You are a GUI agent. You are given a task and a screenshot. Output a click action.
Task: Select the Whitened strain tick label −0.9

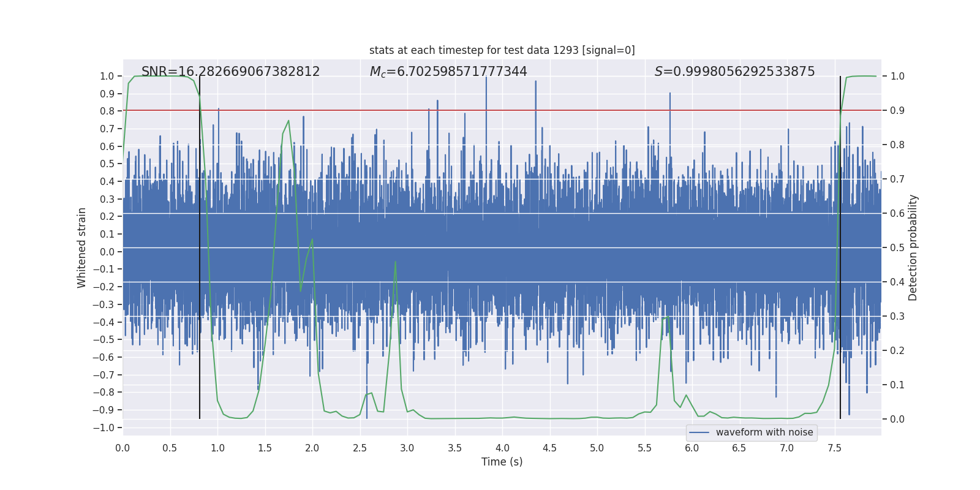pyautogui.click(x=104, y=410)
